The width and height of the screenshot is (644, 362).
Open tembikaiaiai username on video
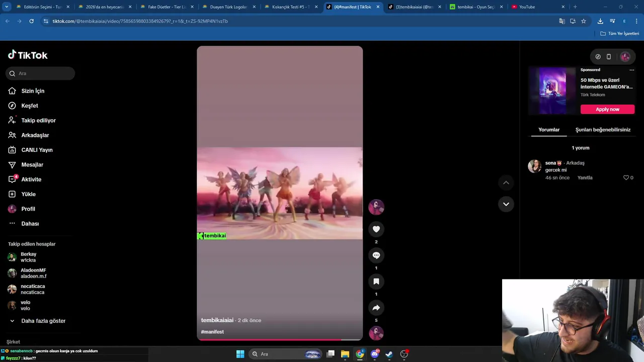217,320
